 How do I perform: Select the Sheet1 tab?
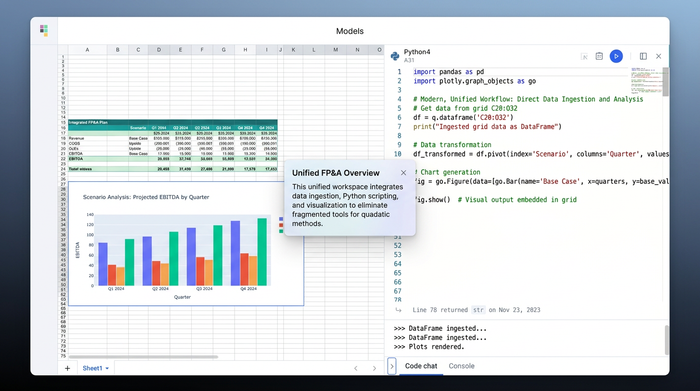(92, 368)
